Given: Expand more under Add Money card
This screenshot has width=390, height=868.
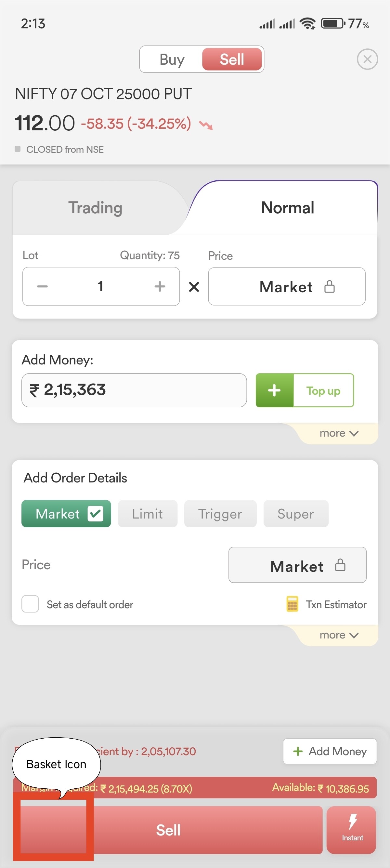Looking at the screenshot, I should (338, 433).
